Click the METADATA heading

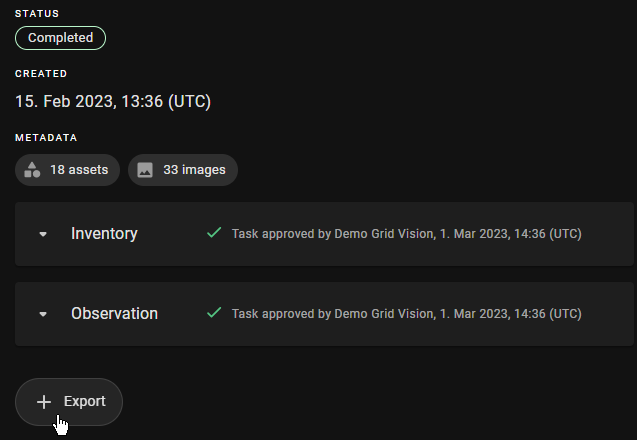point(46,138)
